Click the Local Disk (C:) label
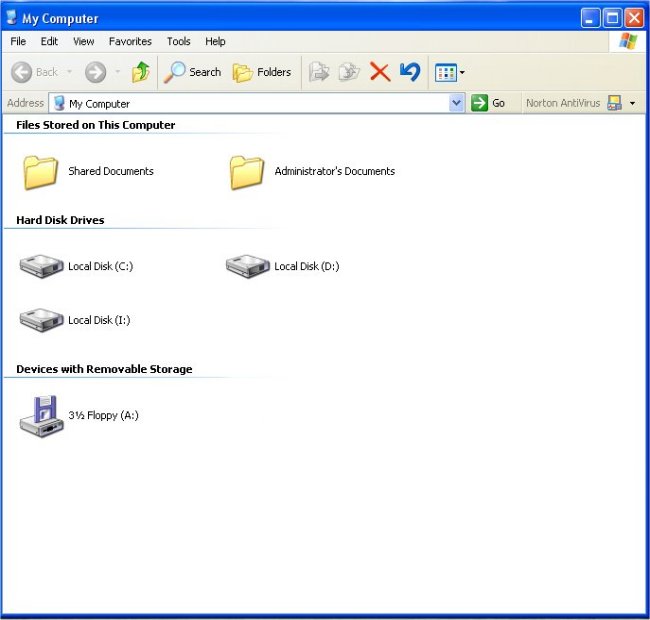 tap(100, 266)
